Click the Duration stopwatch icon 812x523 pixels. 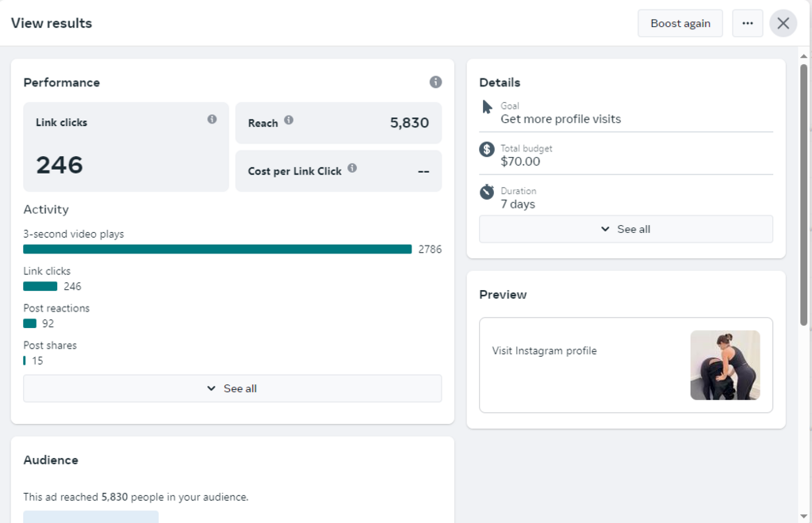[x=487, y=192]
